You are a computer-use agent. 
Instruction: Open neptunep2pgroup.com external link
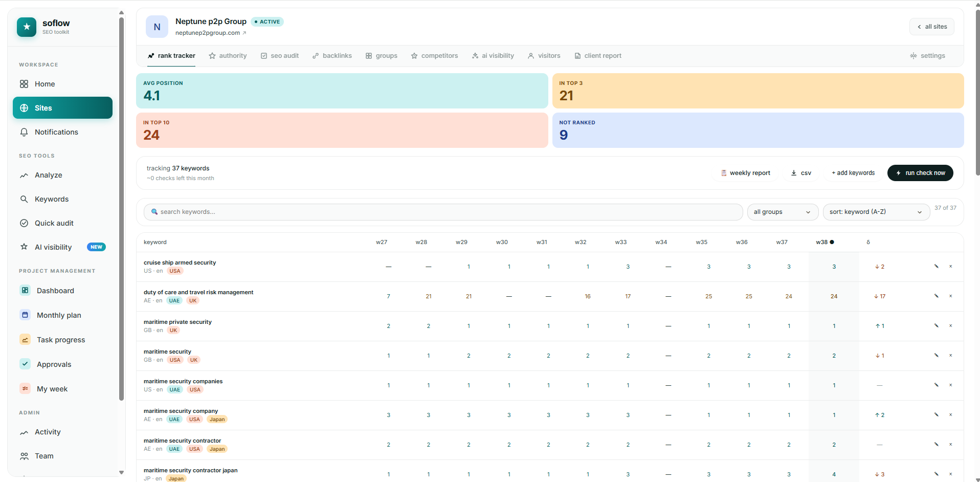211,33
